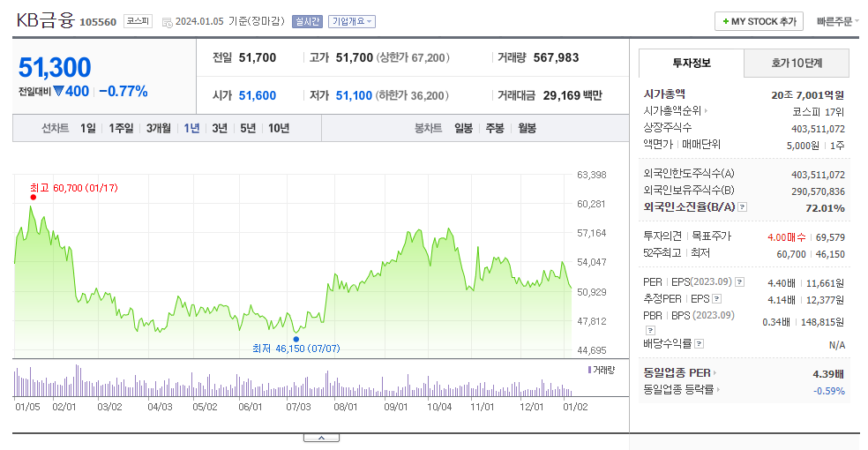Screen dimensions: 868x450
Task: Click the 52주 최저 value 46,150
Action: click(x=830, y=254)
